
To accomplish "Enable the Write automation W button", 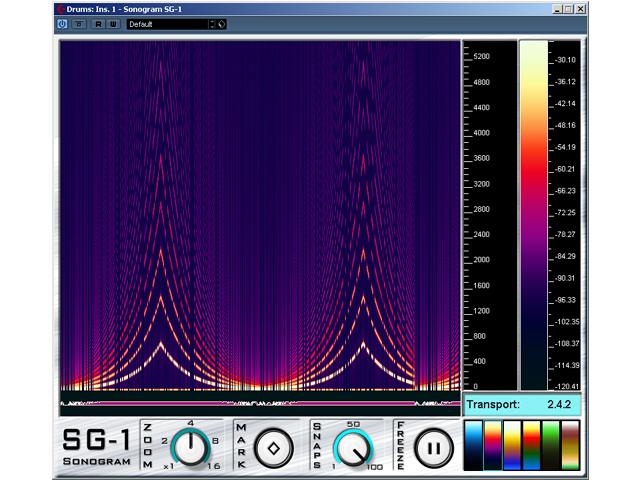I will tap(113, 24).
